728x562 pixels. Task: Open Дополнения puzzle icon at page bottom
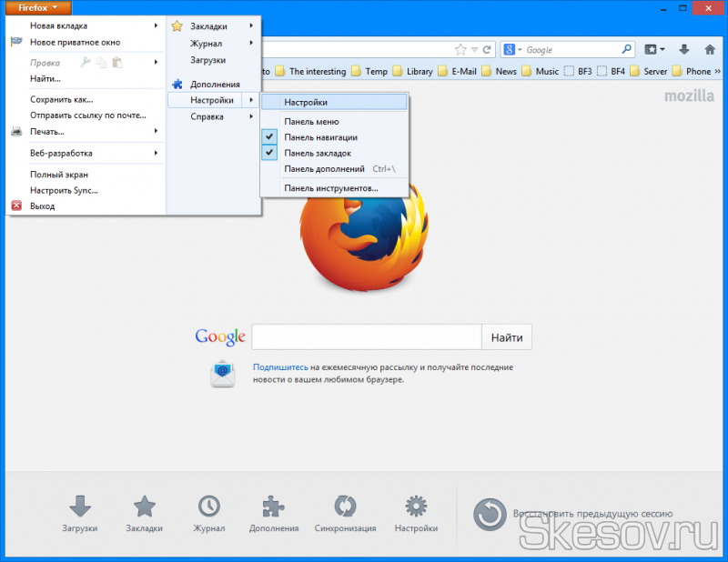[273, 514]
